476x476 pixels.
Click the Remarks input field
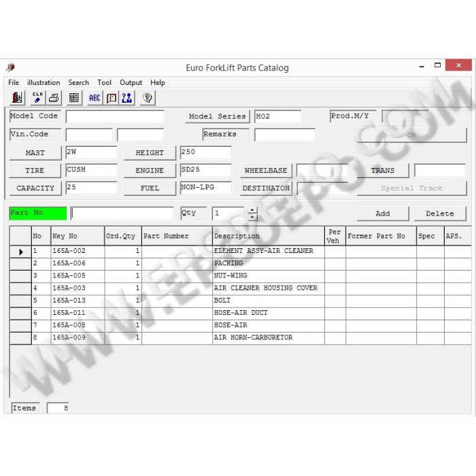point(285,135)
